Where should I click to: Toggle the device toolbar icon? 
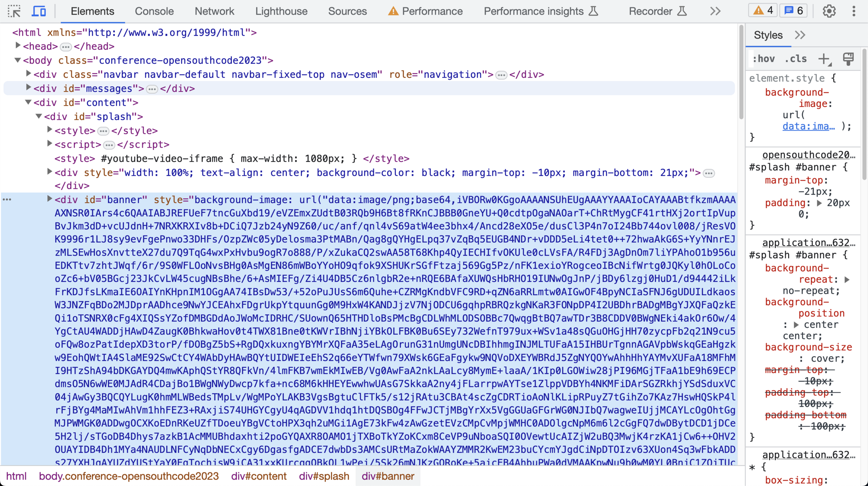[39, 11]
